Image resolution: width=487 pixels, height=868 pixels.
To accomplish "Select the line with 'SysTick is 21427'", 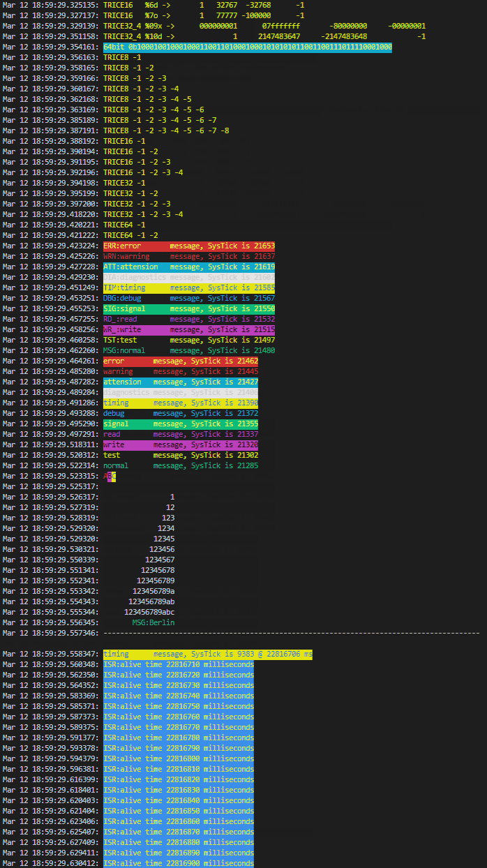I will coord(181,382).
